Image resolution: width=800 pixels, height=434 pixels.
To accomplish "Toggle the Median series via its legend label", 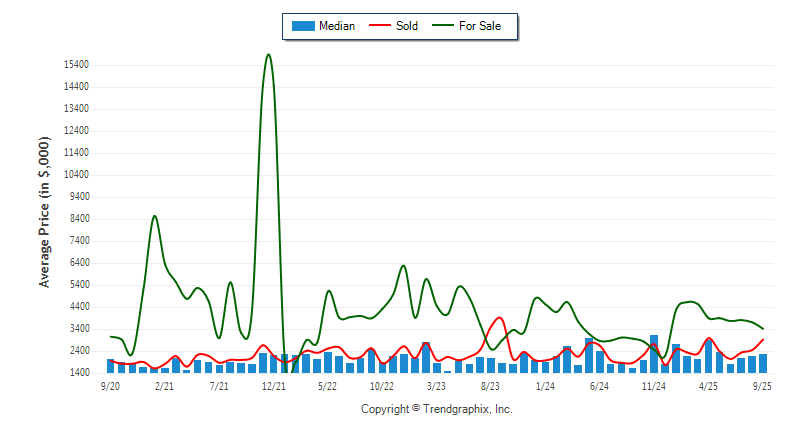I will tap(336, 26).
